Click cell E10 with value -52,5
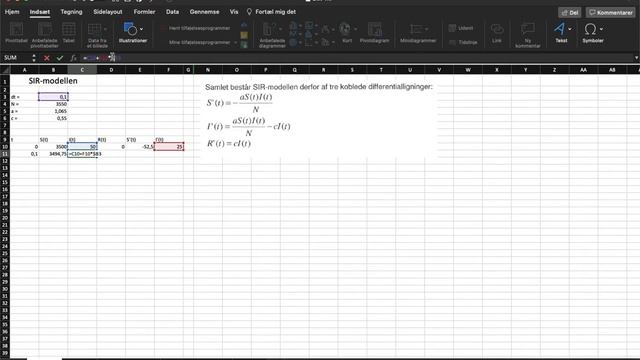 [140, 147]
